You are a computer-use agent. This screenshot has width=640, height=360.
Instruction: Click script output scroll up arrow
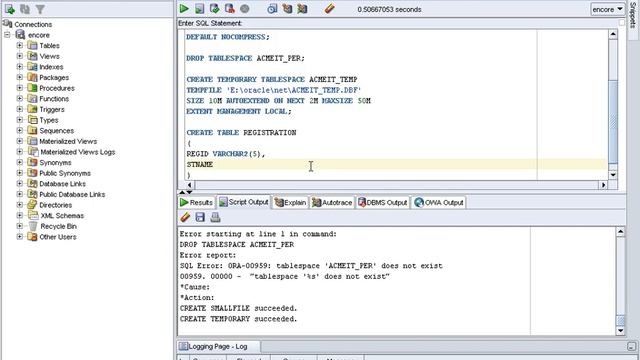(x=620, y=232)
